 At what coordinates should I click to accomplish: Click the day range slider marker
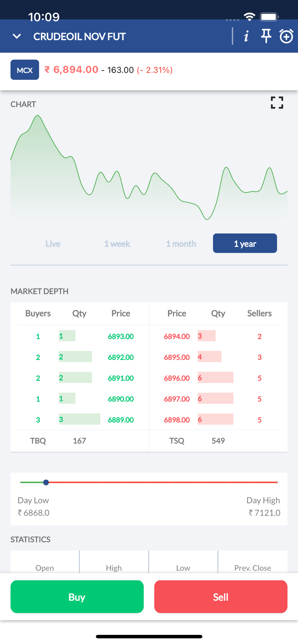(46, 482)
